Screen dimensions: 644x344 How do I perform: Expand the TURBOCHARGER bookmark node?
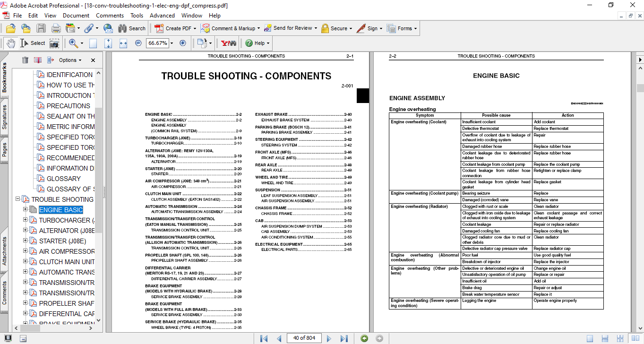(x=26, y=220)
